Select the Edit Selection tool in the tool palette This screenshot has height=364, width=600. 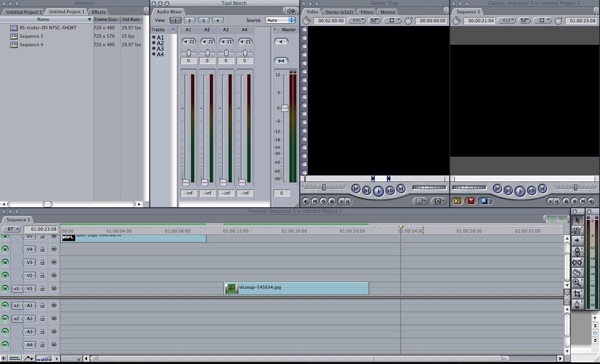pyautogui.click(x=577, y=230)
